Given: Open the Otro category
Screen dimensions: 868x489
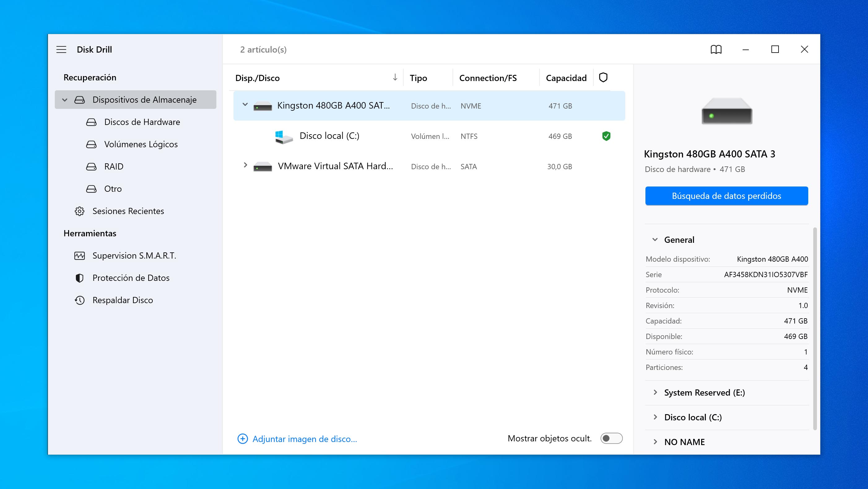Looking at the screenshot, I should 136,189.
